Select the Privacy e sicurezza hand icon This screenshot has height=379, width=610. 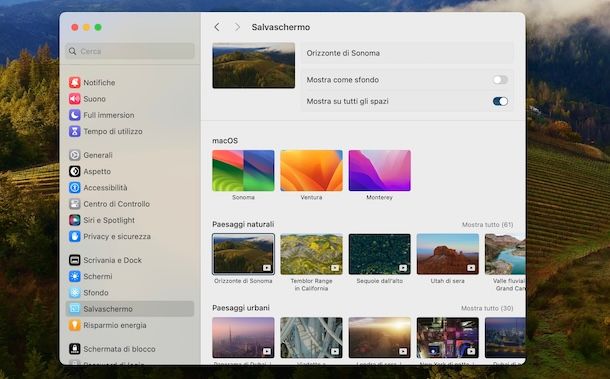click(75, 237)
